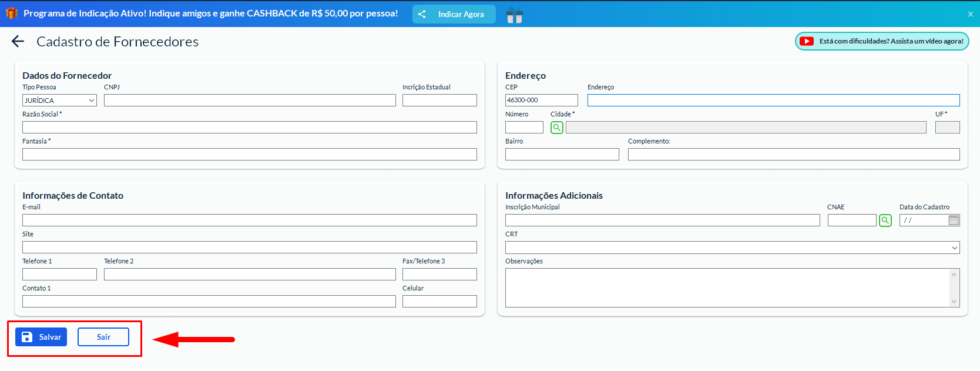This screenshot has width=980, height=371.
Task: Select the E-mail input field
Action: click(250, 220)
